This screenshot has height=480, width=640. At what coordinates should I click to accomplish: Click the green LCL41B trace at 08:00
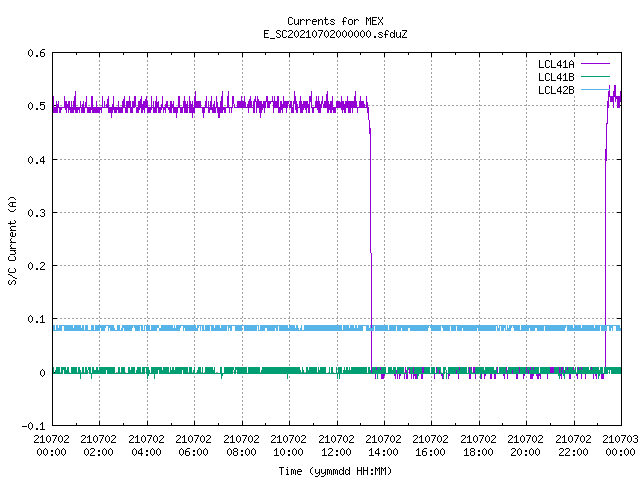pos(242,370)
